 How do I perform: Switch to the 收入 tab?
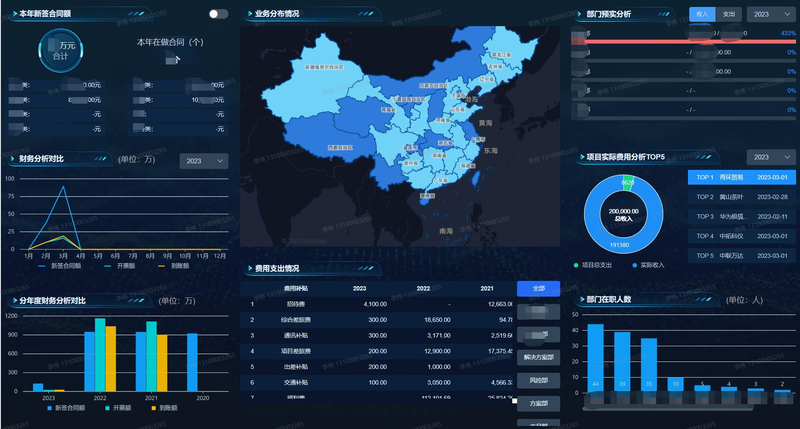[702, 14]
